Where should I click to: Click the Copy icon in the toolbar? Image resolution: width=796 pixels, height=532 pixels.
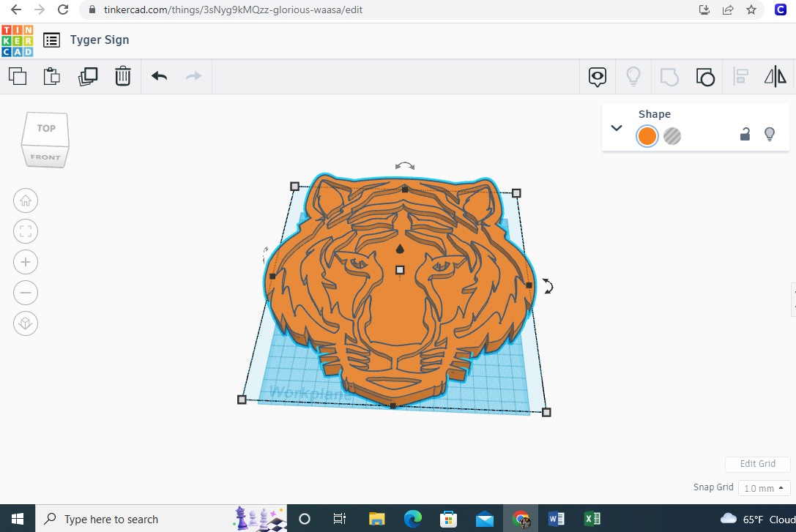point(18,76)
